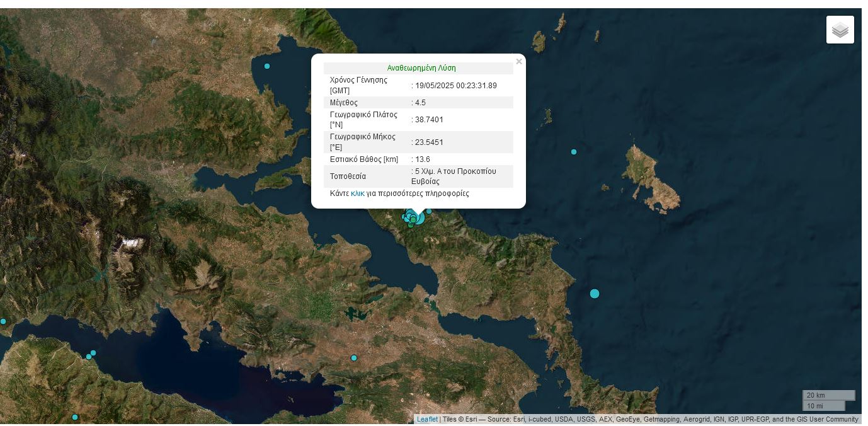Click the paired markers on the western gulf shore
The image size is (868, 426).
tap(91, 355)
